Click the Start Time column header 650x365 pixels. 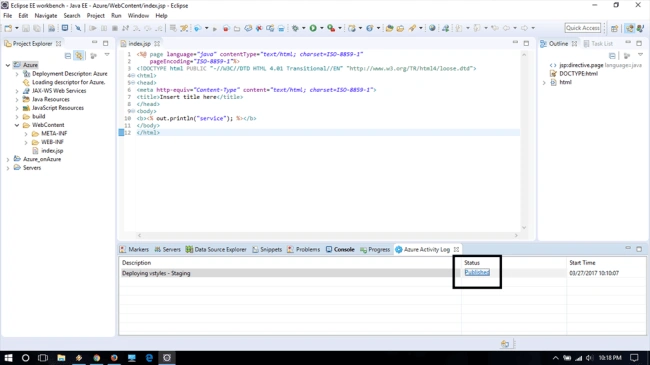tap(582, 263)
